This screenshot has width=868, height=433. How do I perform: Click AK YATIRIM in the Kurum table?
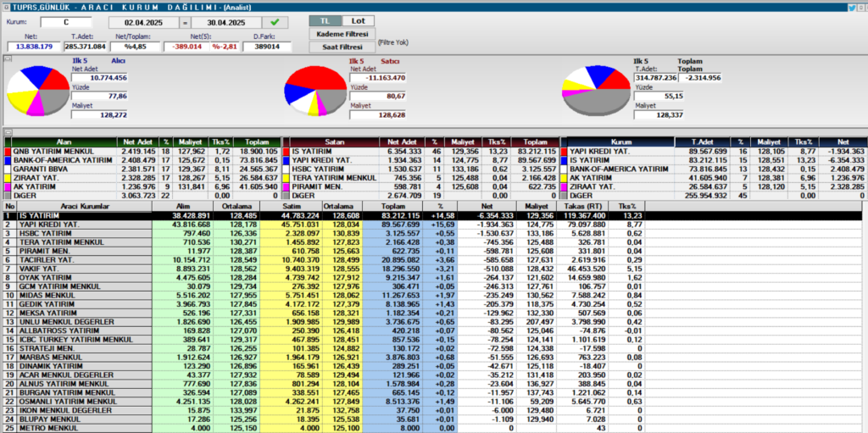pyautogui.click(x=591, y=178)
